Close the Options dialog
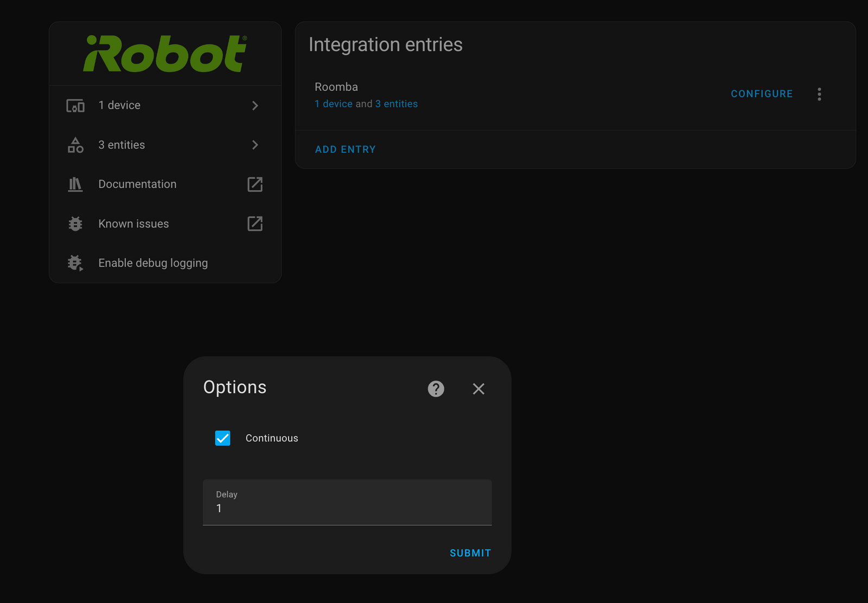Screen dimensions: 868x603 tap(478, 389)
